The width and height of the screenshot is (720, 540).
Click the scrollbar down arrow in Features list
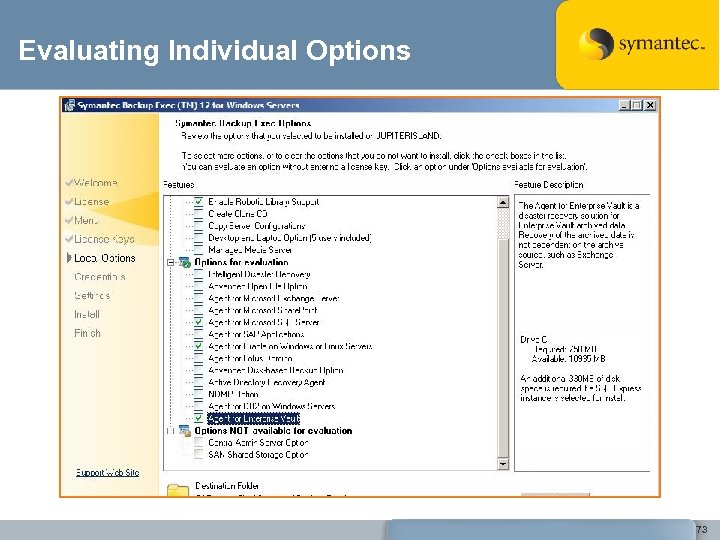coord(503,464)
